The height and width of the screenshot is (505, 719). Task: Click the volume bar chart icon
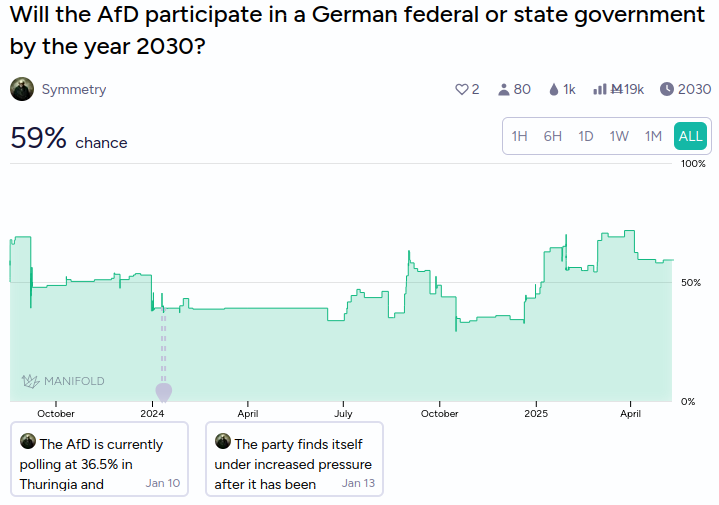[x=599, y=89]
